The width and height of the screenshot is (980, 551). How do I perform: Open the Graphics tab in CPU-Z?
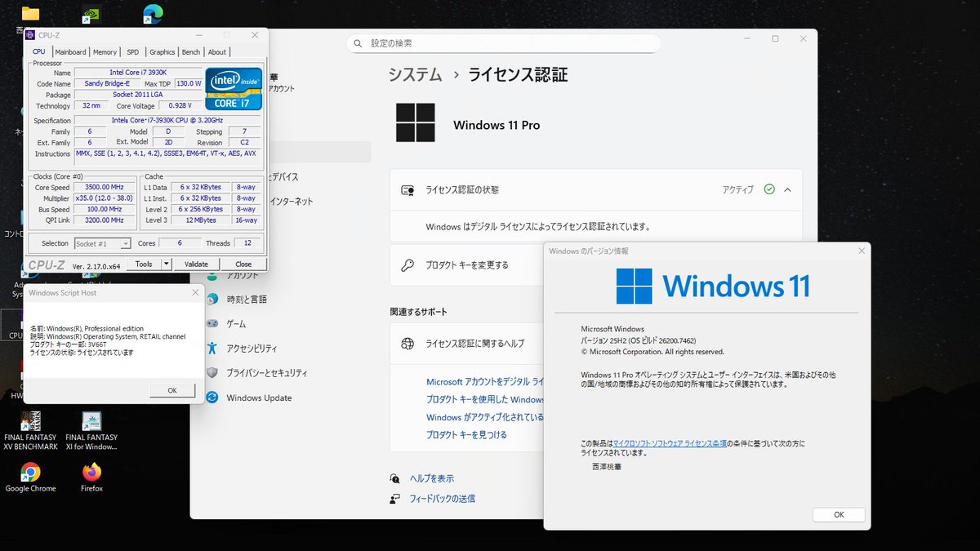[162, 52]
